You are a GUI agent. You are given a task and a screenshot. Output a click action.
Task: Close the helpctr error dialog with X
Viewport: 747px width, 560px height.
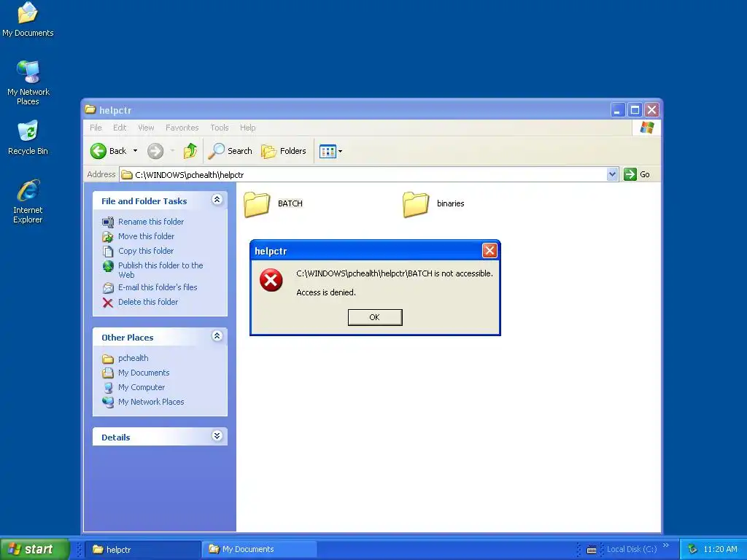click(489, 251)
